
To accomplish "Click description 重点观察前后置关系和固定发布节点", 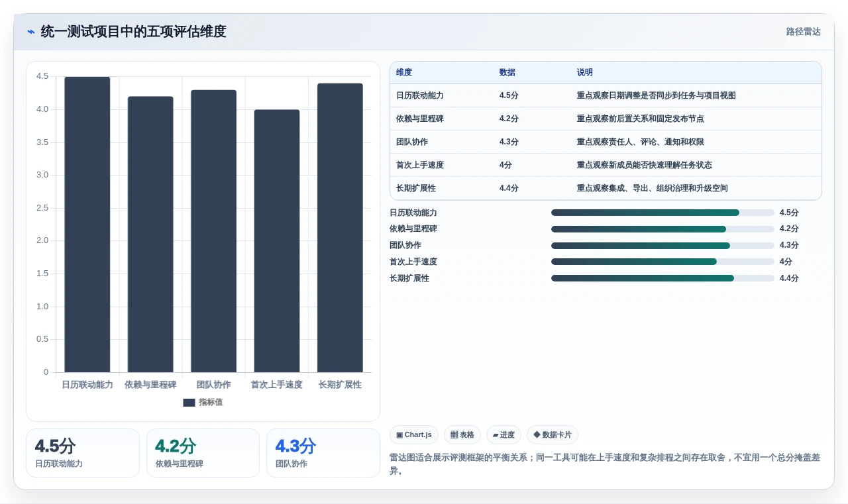I will 641,119.
